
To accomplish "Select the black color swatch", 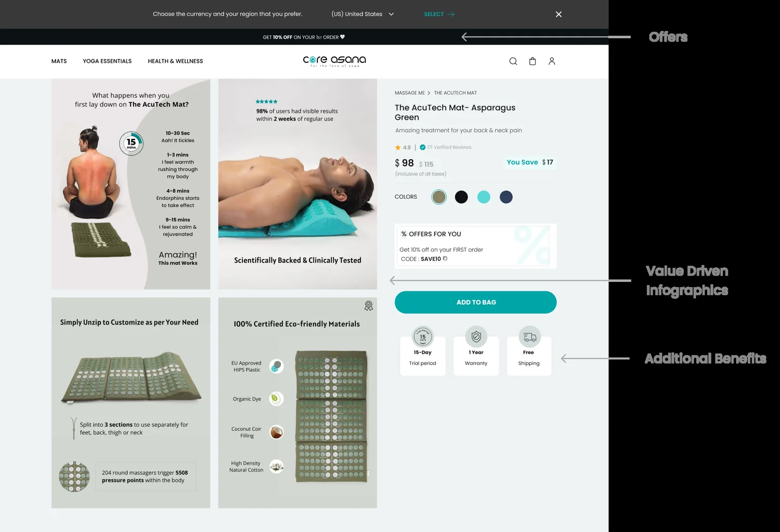I will (x=461, y=197).
